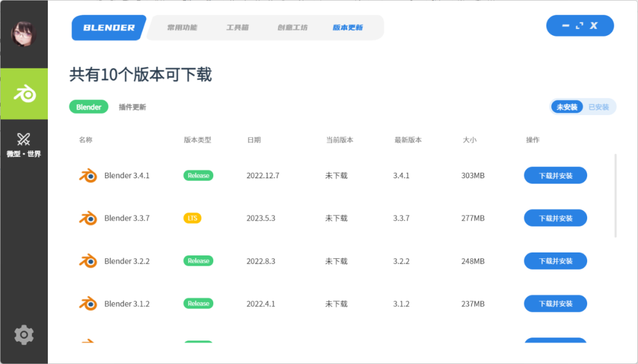
Task: Click the 名称 column header
Action: (86, 140)
